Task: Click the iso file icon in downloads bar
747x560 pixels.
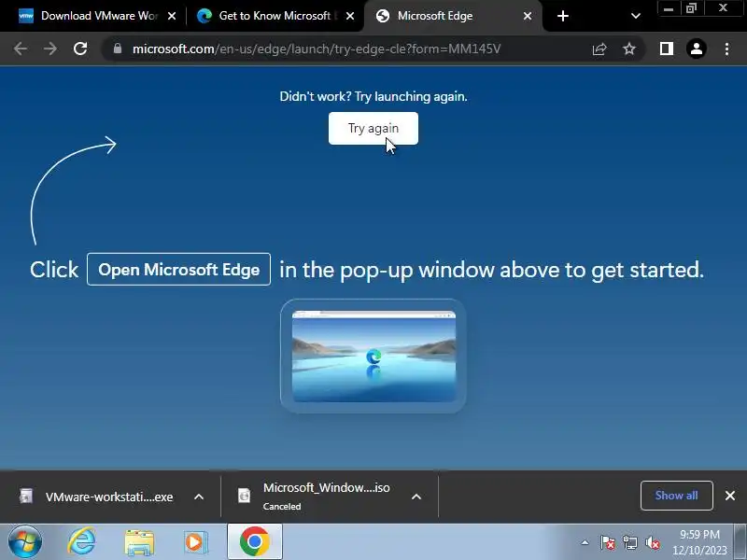Action: pos(244,496)
